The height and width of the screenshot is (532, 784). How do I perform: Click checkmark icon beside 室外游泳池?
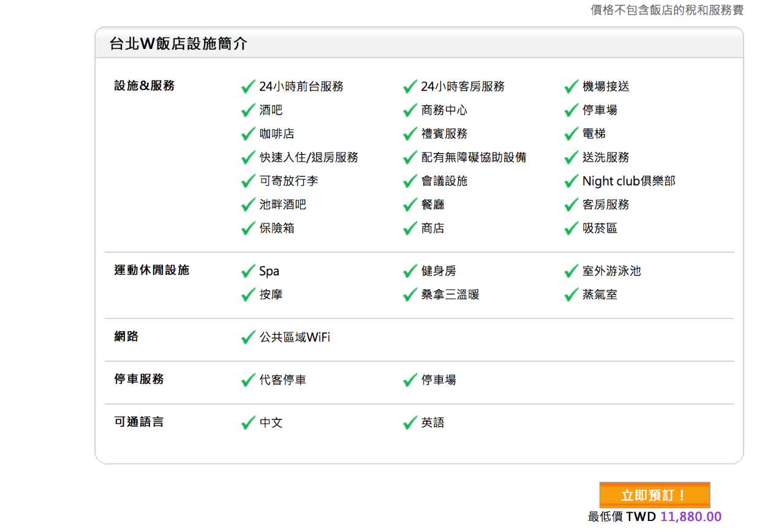tap(571, 271)
